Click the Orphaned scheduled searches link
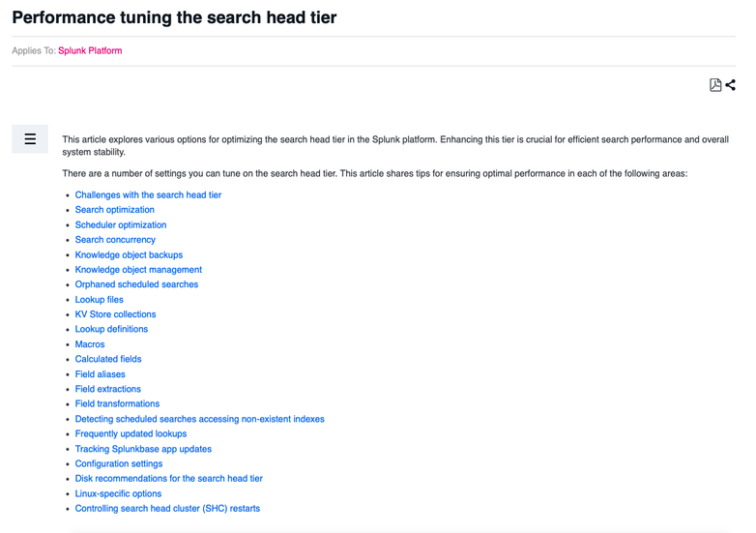This screenshot has height=533, width=756. 136,284
